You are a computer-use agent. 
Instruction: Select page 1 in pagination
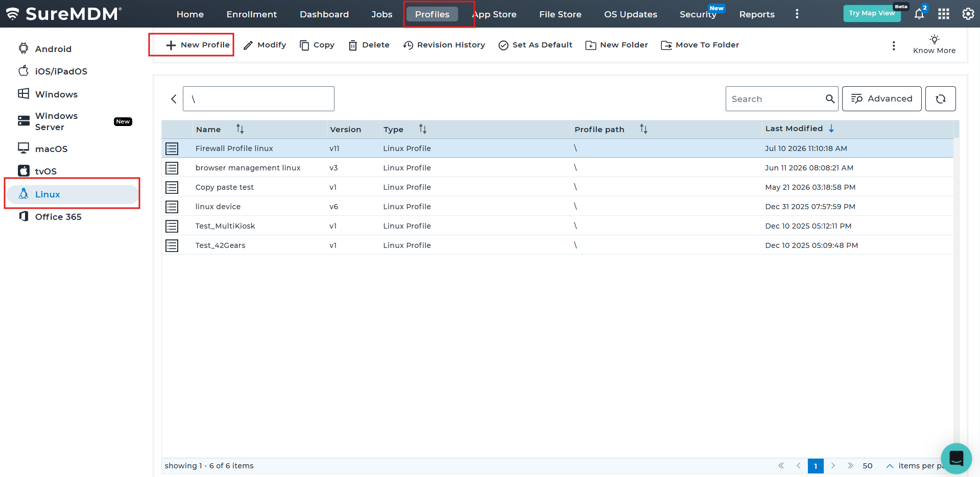[816, 466]
